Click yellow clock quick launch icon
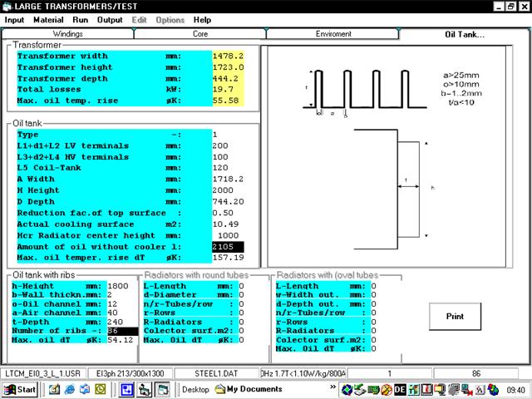532x399 pixels. tap(100, 390)
